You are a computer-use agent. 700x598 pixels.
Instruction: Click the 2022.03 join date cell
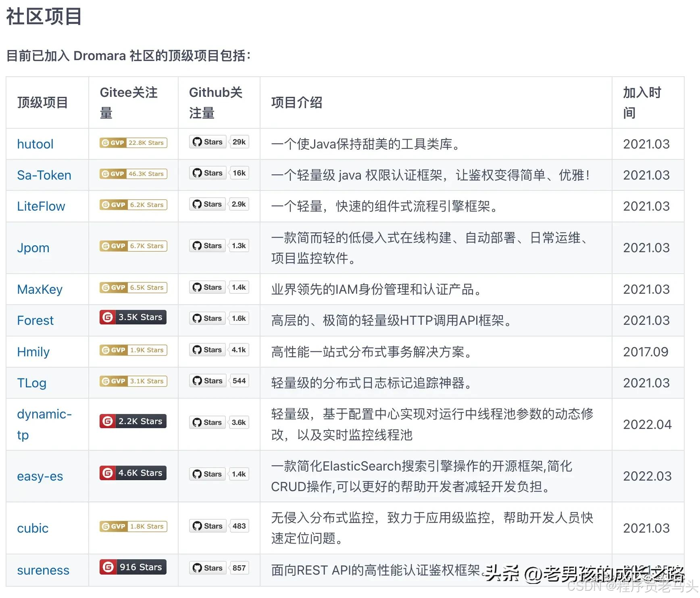pos(647,476)
